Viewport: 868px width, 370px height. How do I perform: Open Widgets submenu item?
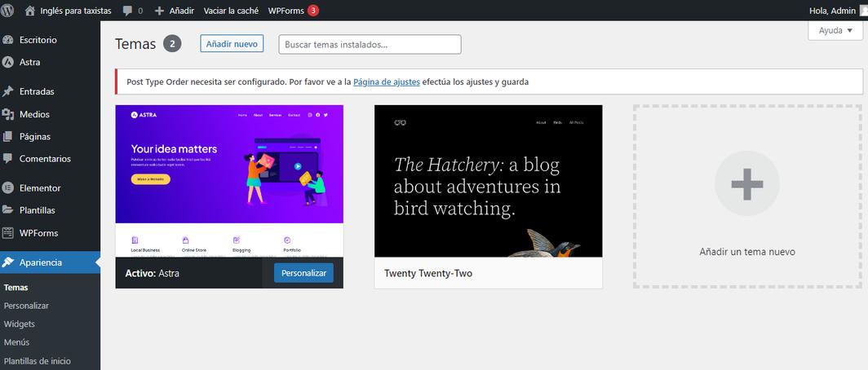[x=19, y=324]
